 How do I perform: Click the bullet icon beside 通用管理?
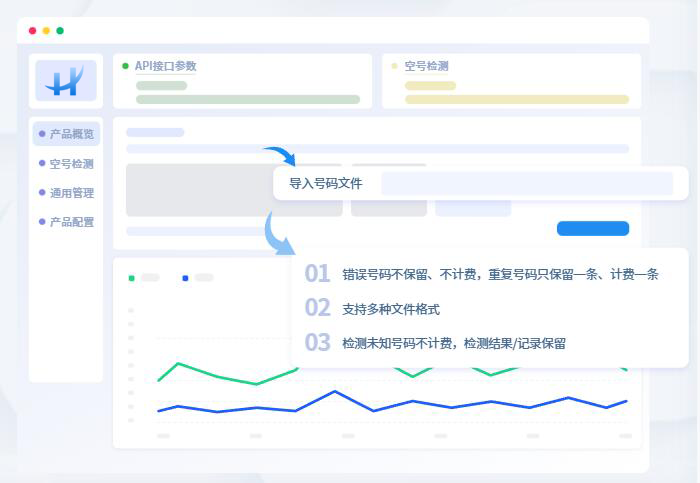(x=42, y=193)
